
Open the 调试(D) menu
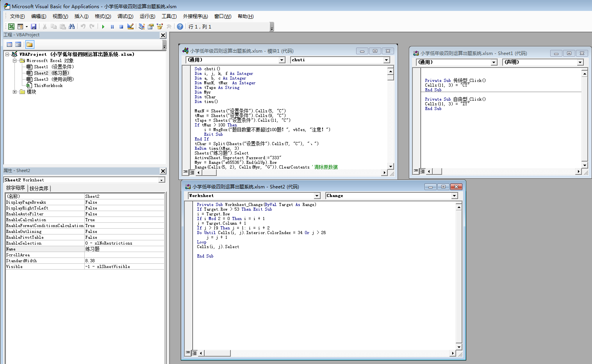(x=125, y=16)
